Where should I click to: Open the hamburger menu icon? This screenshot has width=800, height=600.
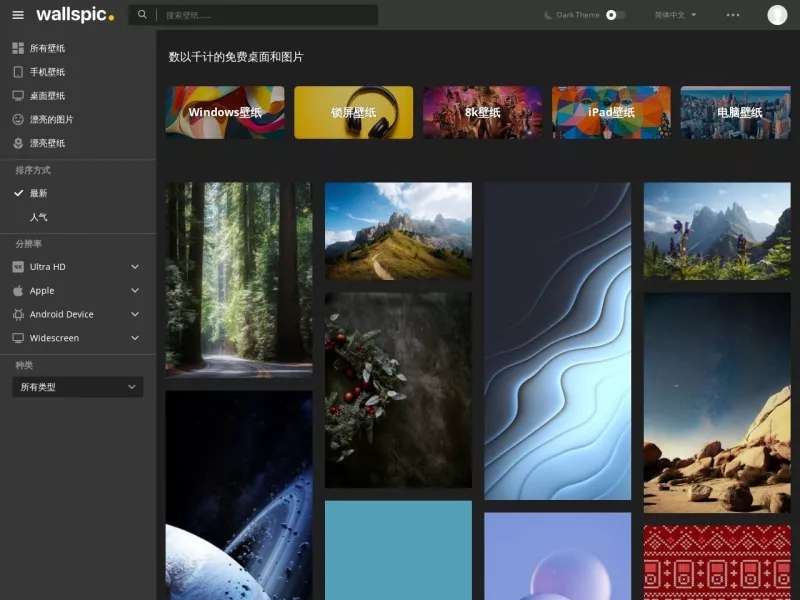pyautogui.click(x=18, y=15)
